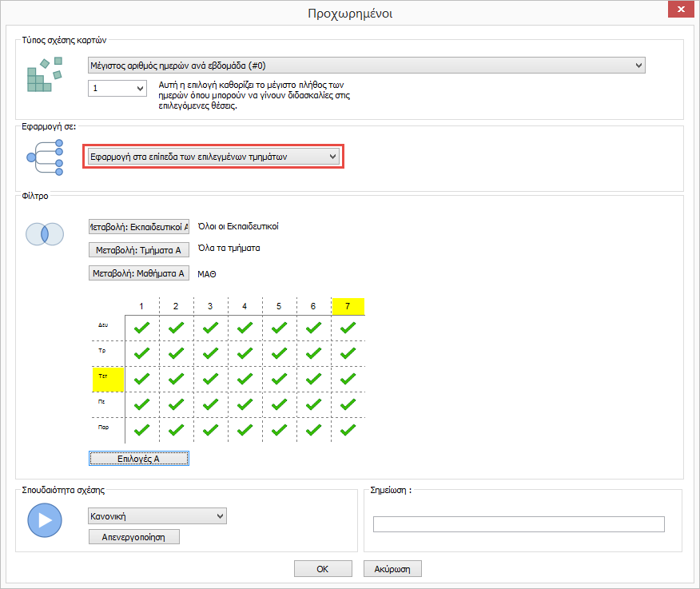The height and width of the screenshot is (589, 700).
Task: Open the Κανονική importance dropdown
Action: (x=157, y=517)
